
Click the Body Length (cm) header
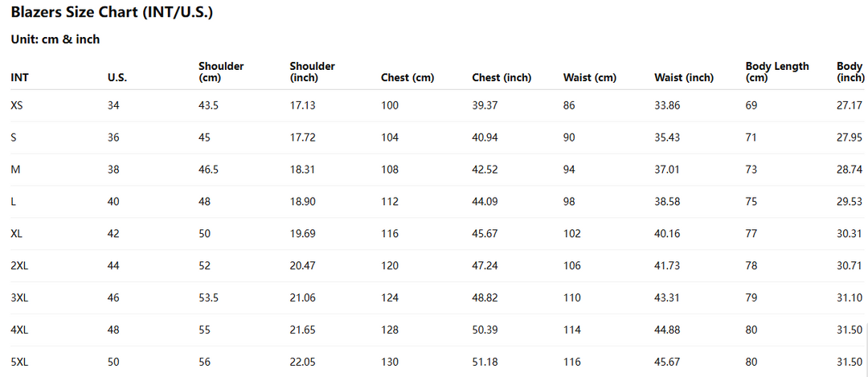[777, 72]
